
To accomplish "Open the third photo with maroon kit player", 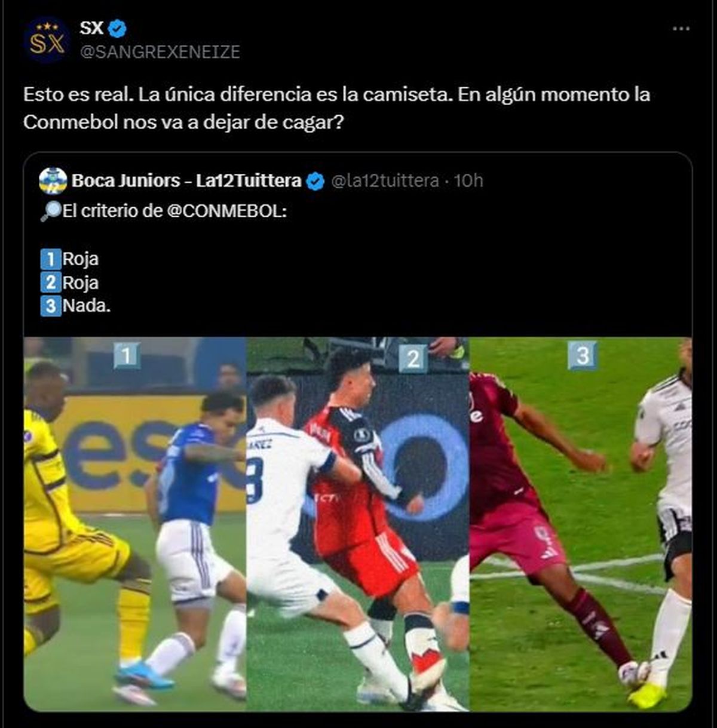I will [581, 524].
